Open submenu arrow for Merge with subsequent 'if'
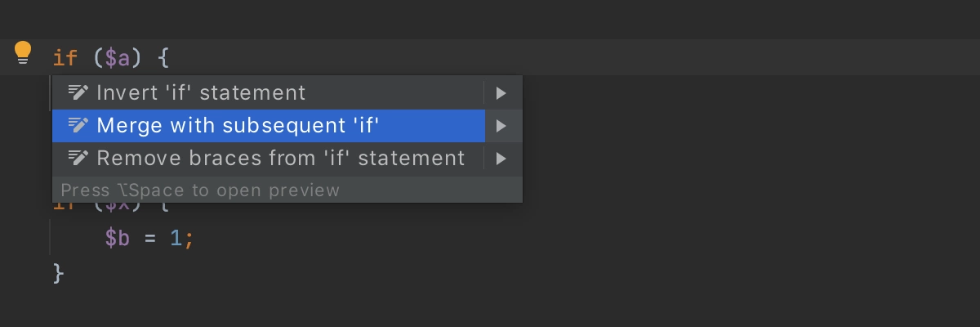 501,126
